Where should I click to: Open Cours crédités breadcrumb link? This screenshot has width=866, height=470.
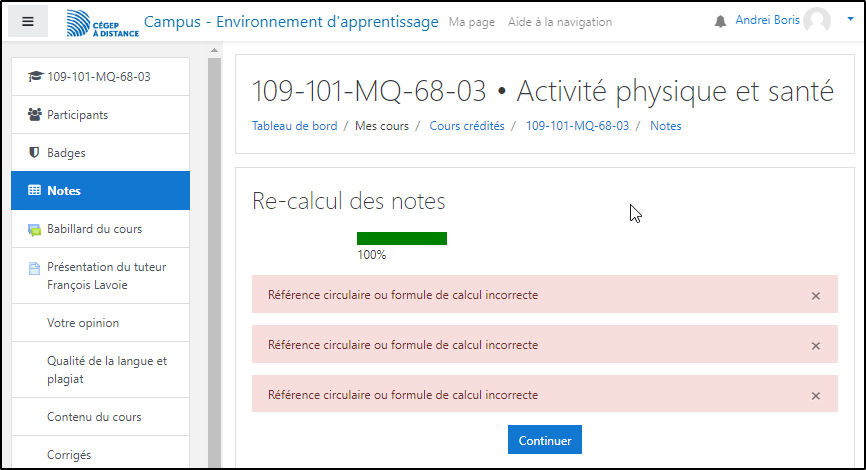point(466,126)
